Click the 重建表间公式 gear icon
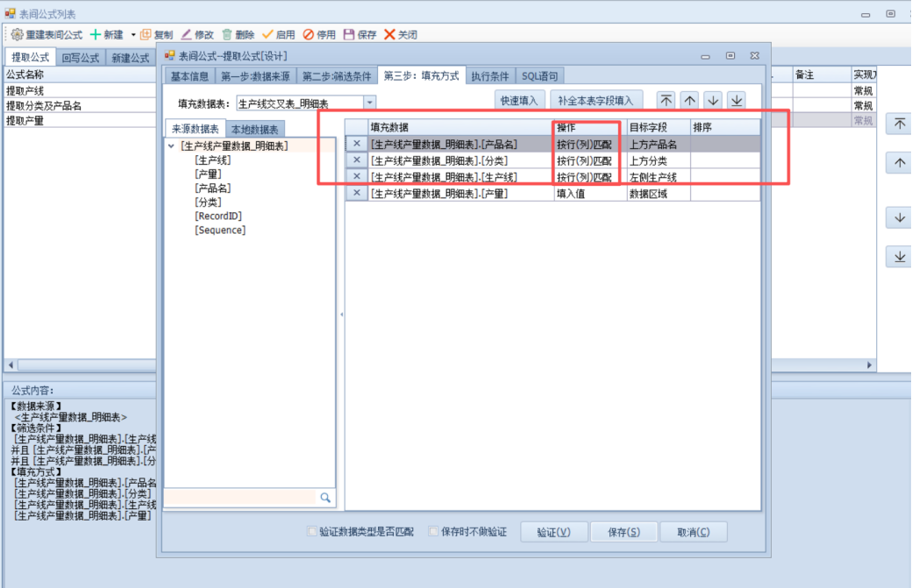 click(x=17, y=34)
